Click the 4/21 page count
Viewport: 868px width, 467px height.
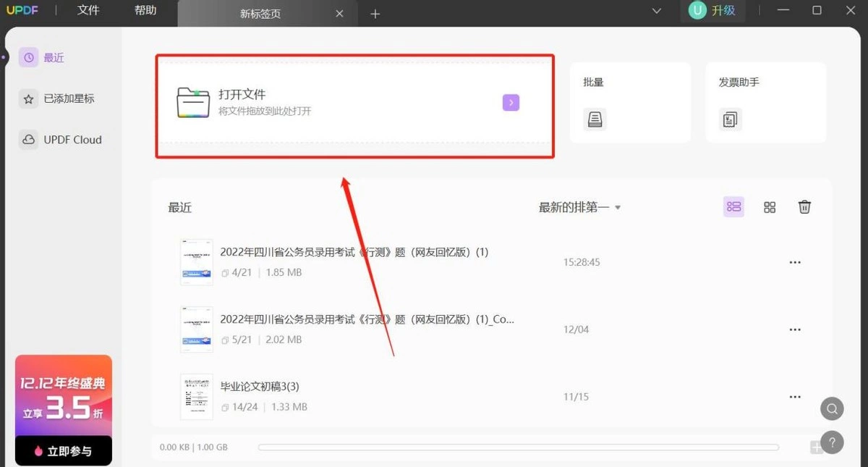point(241,273)
